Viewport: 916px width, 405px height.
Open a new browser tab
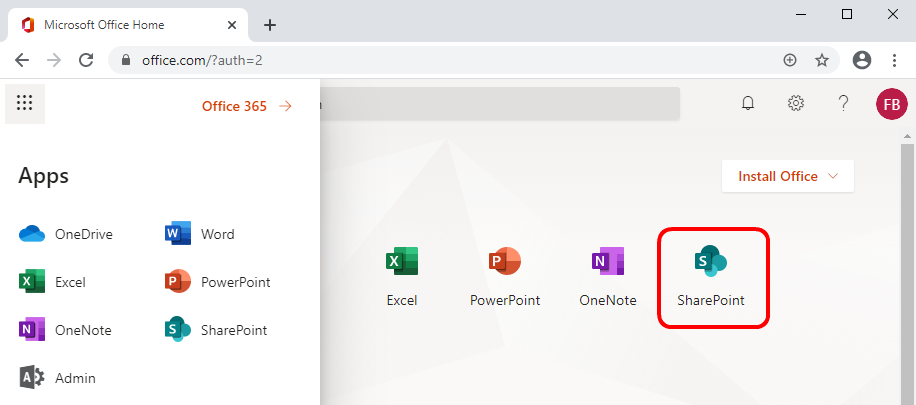269,25
